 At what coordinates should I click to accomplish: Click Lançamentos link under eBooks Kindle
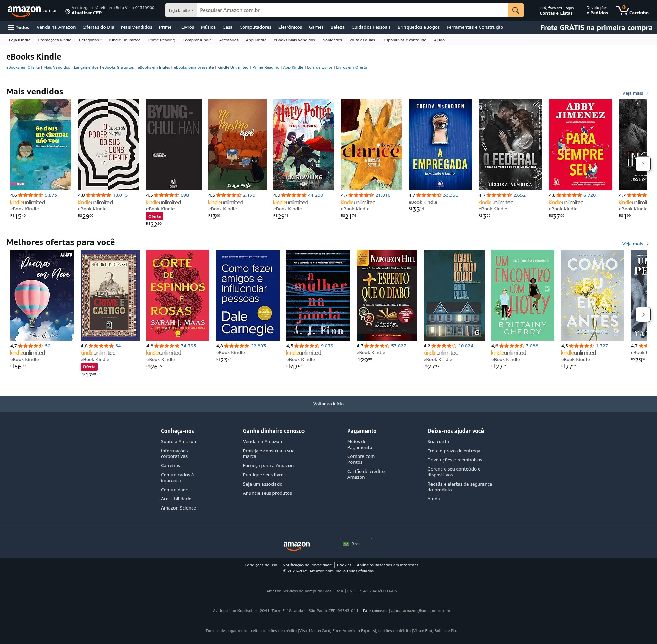point(86,67)
